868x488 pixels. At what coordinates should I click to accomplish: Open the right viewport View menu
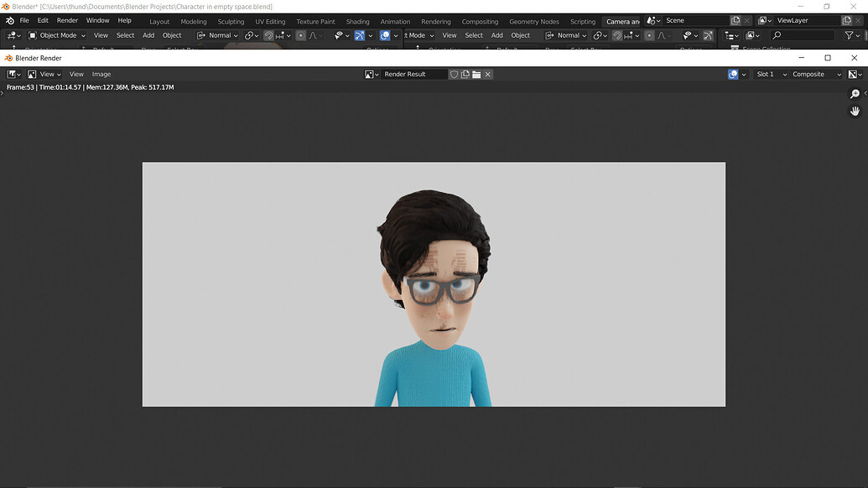pyautogui.click(x=450, y=35)
